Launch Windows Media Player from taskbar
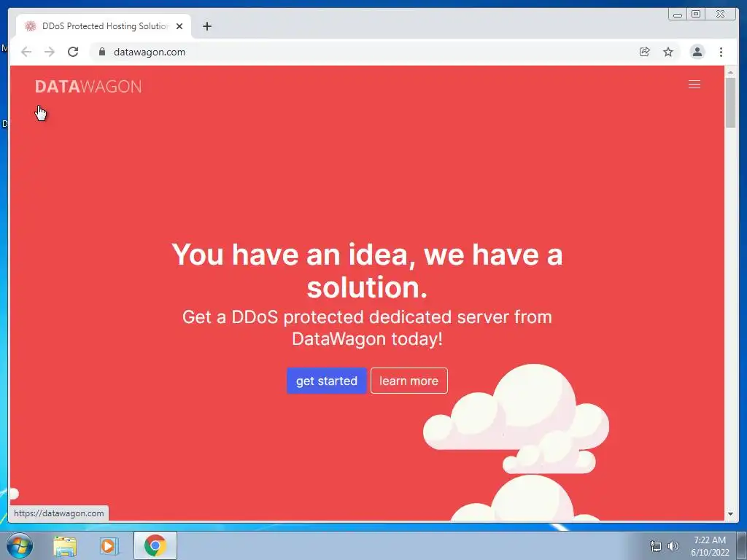747x560 pixels. tap(109, 545)
